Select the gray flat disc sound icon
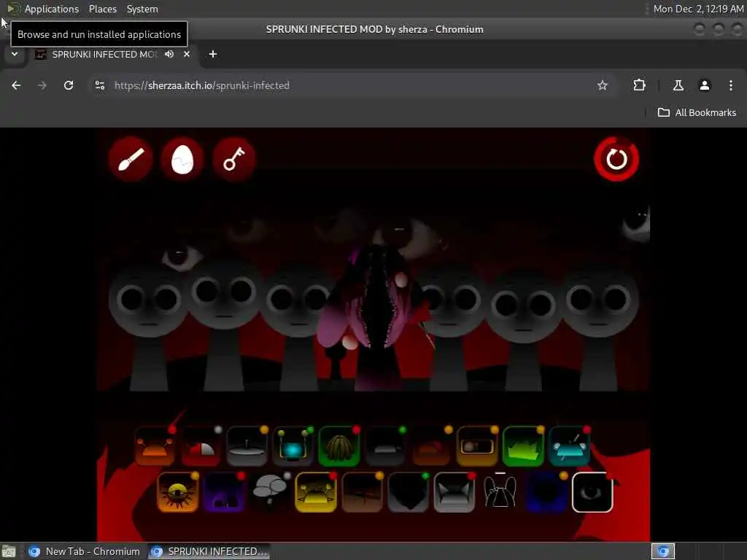747x560 pixels. click(247, 446)
